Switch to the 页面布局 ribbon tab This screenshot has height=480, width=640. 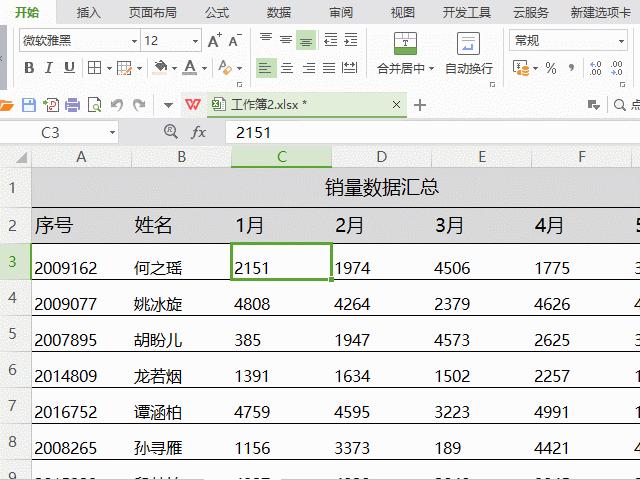pos(153,13)
